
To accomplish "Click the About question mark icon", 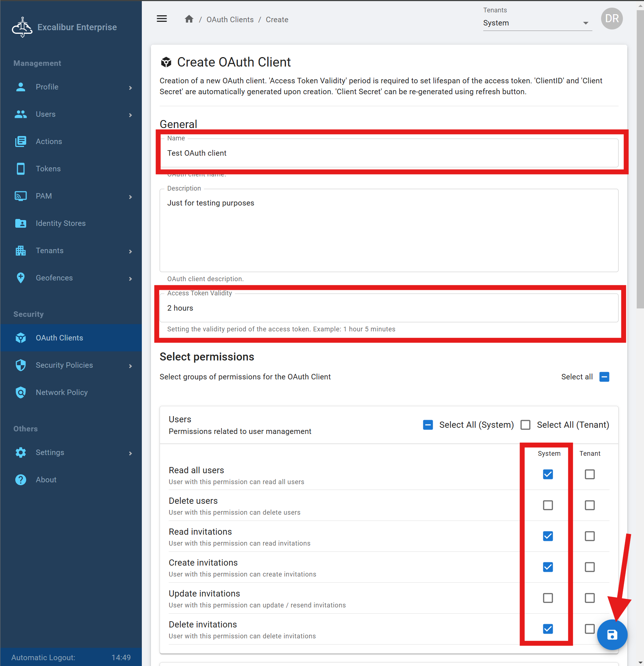I will coord(21,480).
